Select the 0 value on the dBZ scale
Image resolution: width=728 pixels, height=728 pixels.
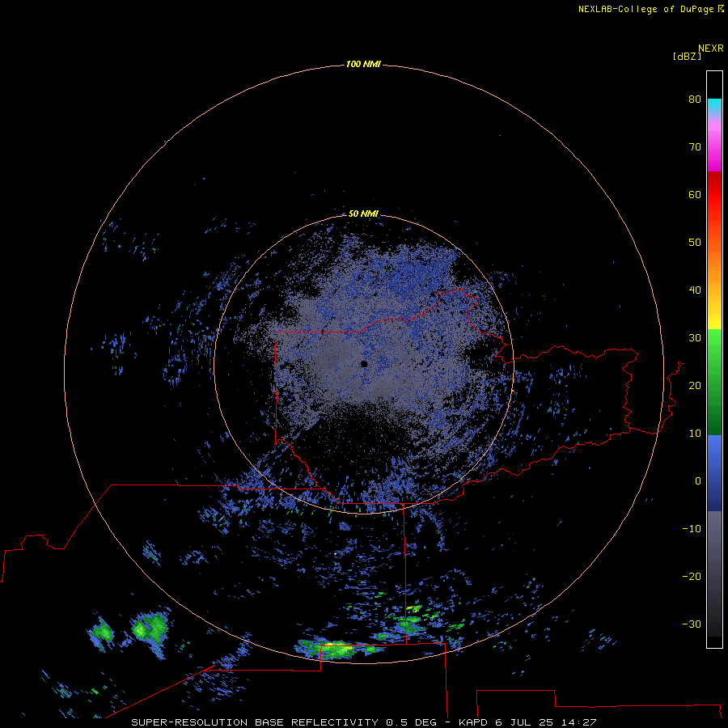(698, 481)
